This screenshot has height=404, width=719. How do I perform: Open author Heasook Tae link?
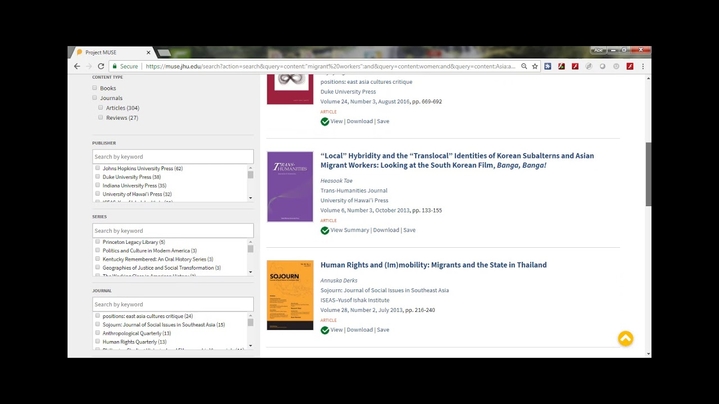click(337, 181)
